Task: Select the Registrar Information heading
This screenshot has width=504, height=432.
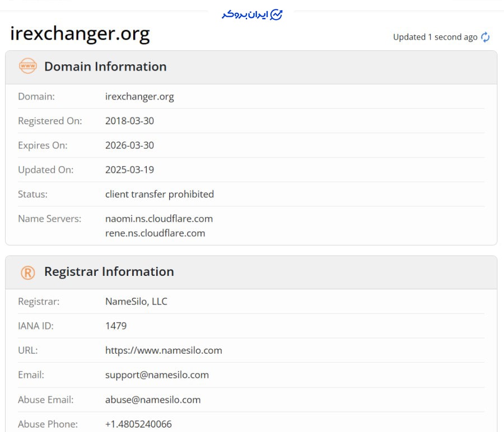Action: tap(109, 271)
